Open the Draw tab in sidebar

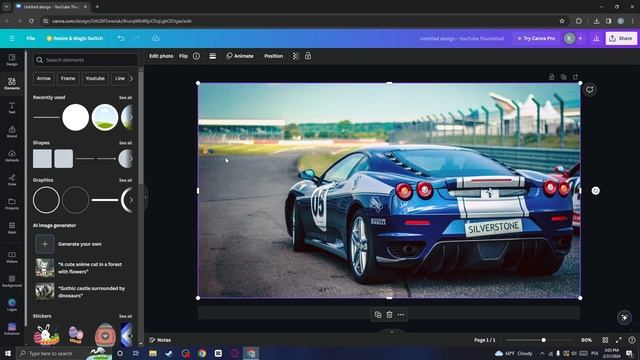[12, 180]
